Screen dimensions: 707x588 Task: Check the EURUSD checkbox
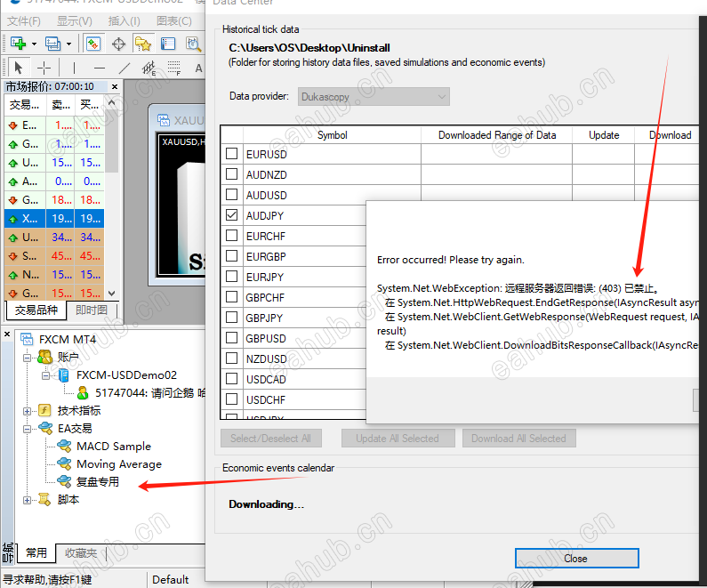pyautogui.click(x=232, y=153)
